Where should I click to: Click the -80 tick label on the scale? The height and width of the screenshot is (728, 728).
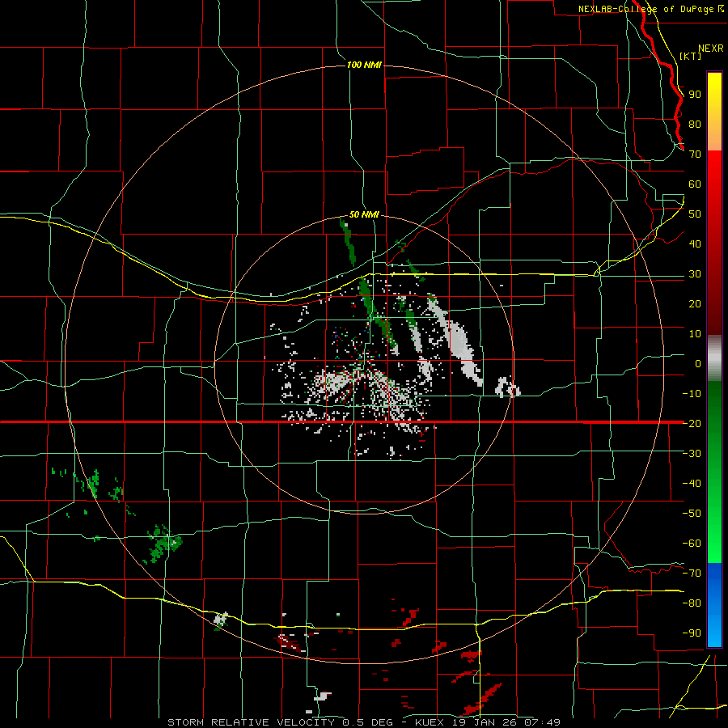[692, 603]
